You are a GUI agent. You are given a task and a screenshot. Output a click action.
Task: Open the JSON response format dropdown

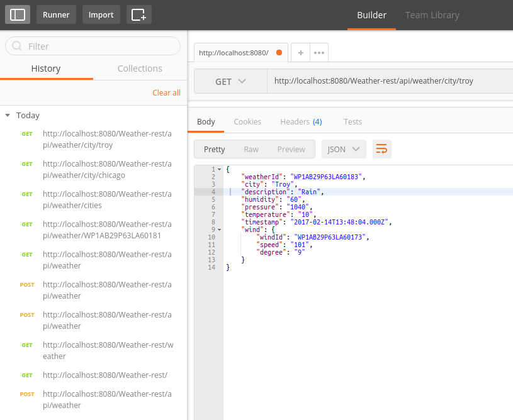coord(343,149)
